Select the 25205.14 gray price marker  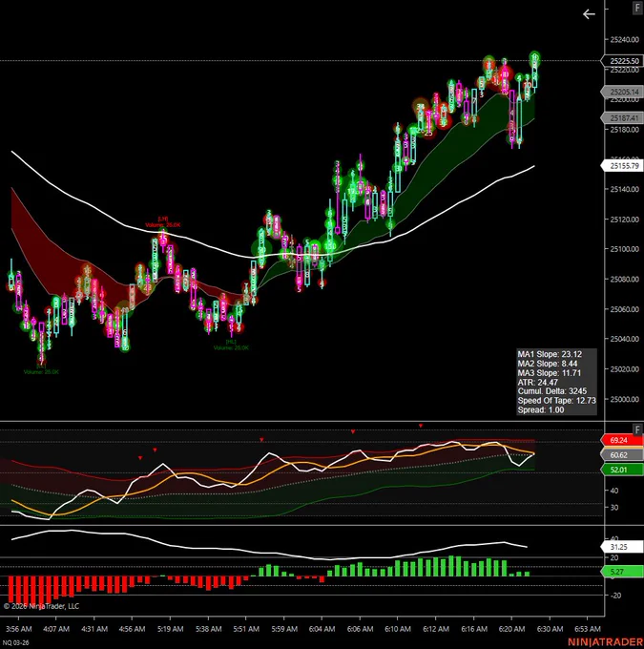tap(622, 92)
